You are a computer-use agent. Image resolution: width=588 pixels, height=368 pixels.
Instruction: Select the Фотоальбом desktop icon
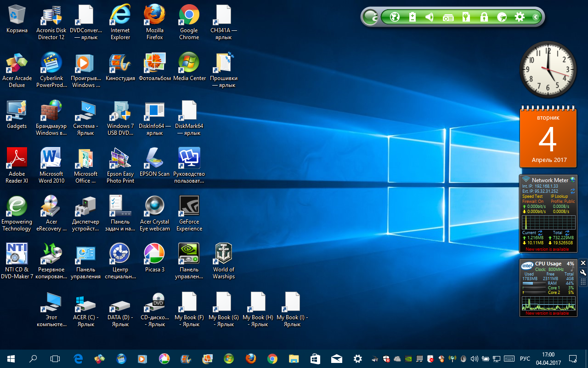(x=155, y=67)
